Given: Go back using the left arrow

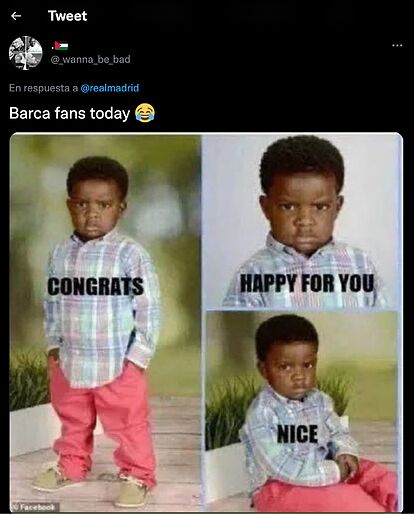Looking at the screenshot, I should pos(16,16).
